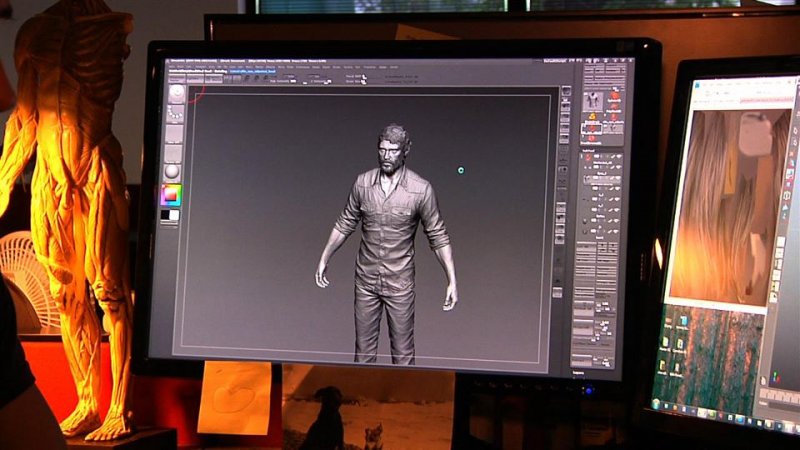Hide the top subtool with its eye icon

620,156
